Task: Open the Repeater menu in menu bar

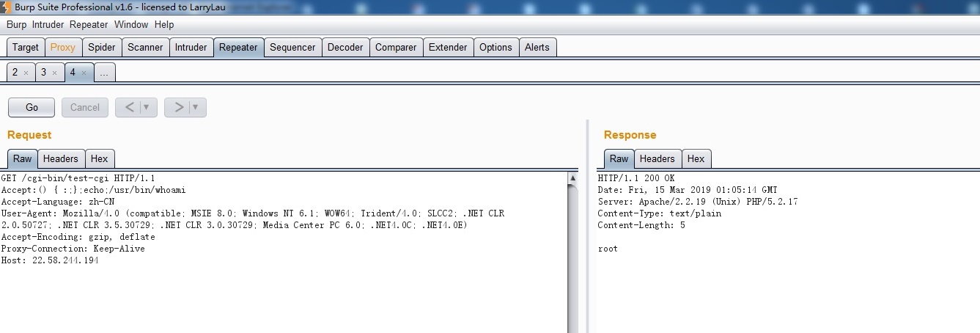Action: click(x=89, y=24)
